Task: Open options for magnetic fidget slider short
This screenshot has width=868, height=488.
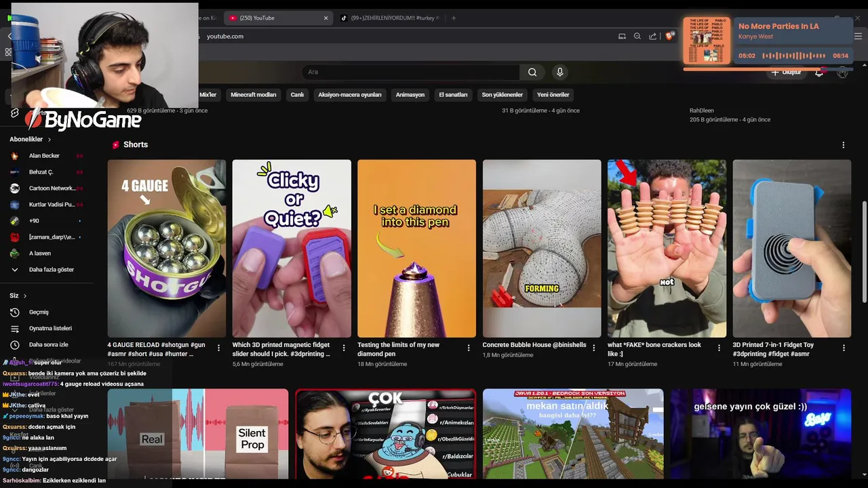Action: tap(343, 348)
